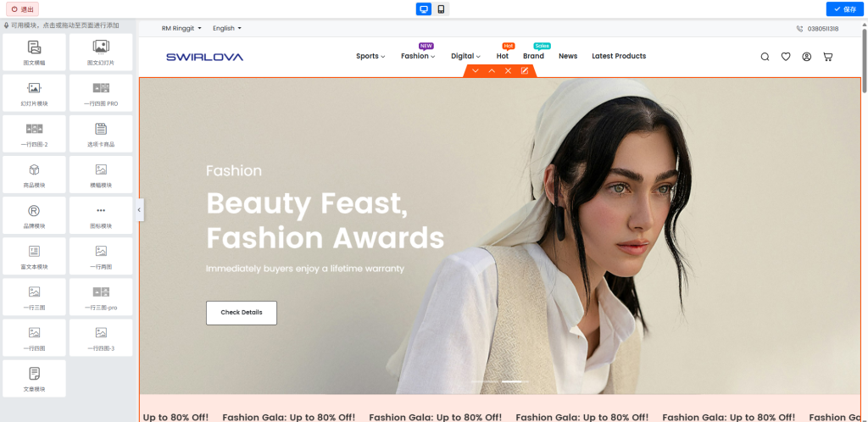Select the 商品模块 product module
The image size is (868, 422).
[34, 175]
